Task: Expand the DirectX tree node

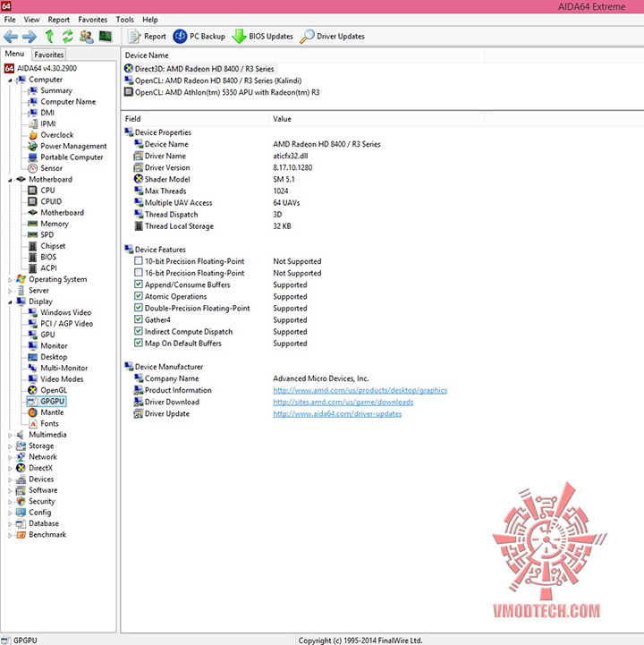Action: click(10, 469)
